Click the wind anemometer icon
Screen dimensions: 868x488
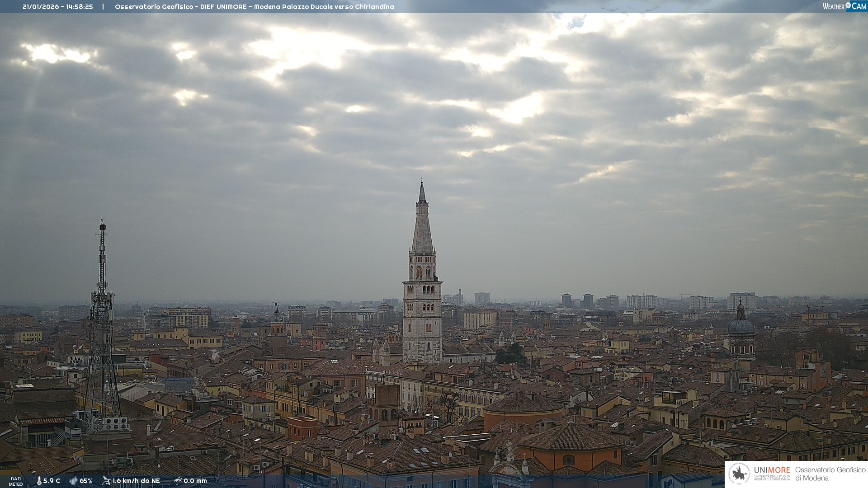[x=106, y=481]
